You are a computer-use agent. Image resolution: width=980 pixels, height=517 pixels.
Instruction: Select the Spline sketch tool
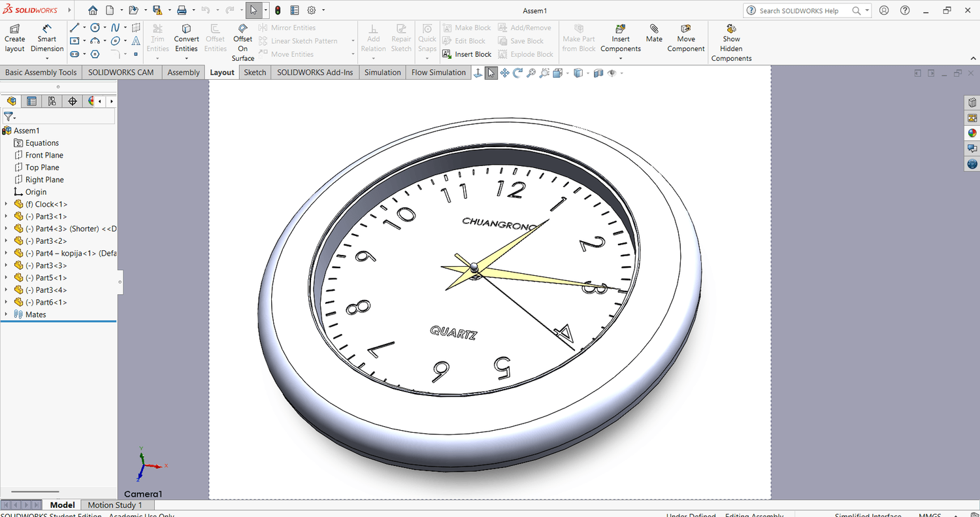pos(115,27)
